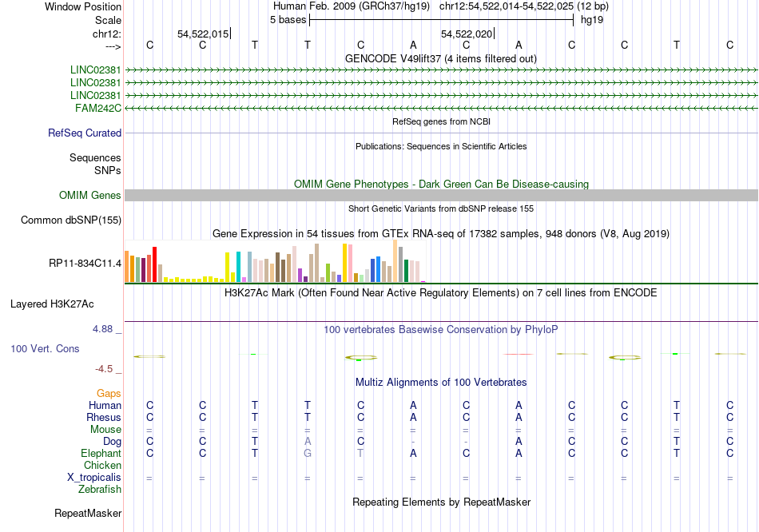Click the FAM242C reverse-strand arrow track
Viewport: 759px width, 532px height.
pos(441,108)
